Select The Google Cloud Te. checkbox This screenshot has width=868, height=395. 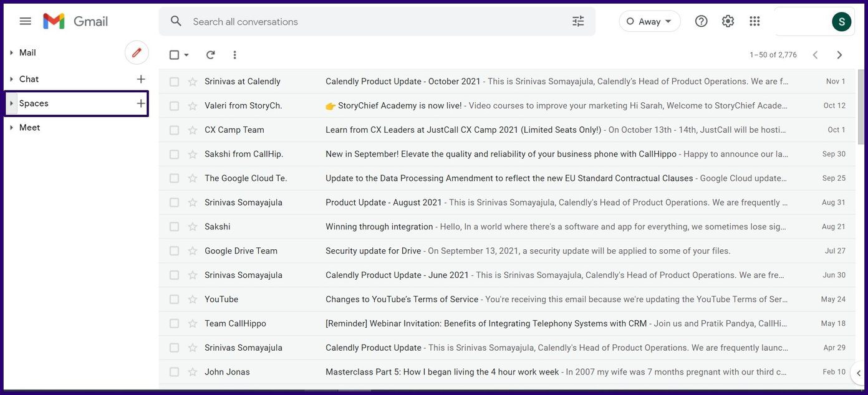click(x=174, y=178)
